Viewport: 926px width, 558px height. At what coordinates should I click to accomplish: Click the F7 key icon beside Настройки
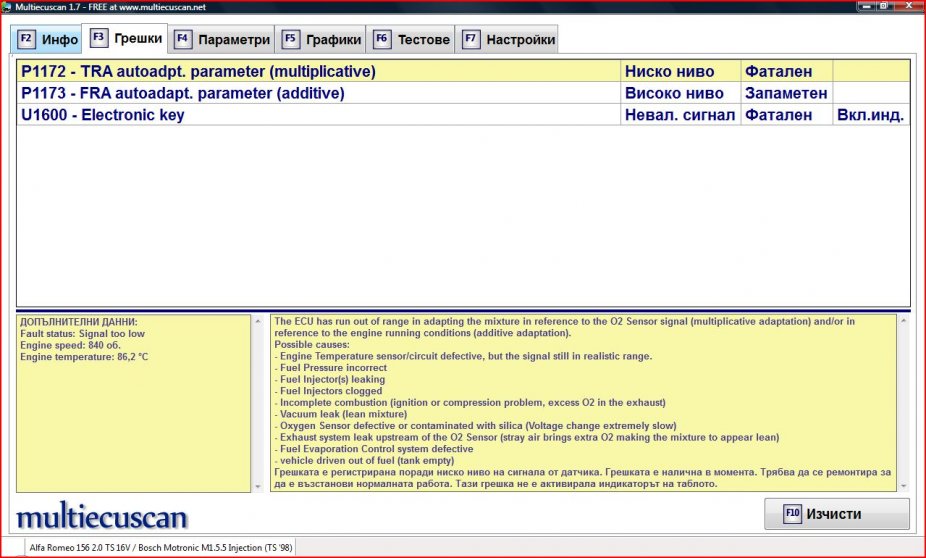pyautogui.click(x=470, y=40)
